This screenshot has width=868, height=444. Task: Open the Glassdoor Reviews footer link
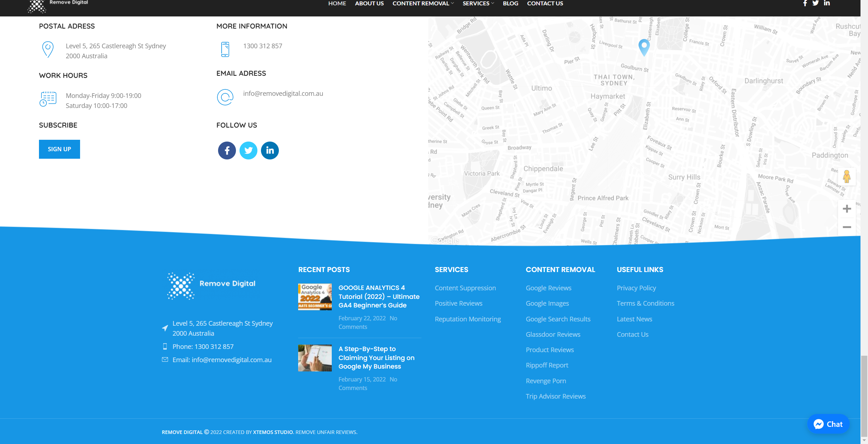[x=553, y=334]
